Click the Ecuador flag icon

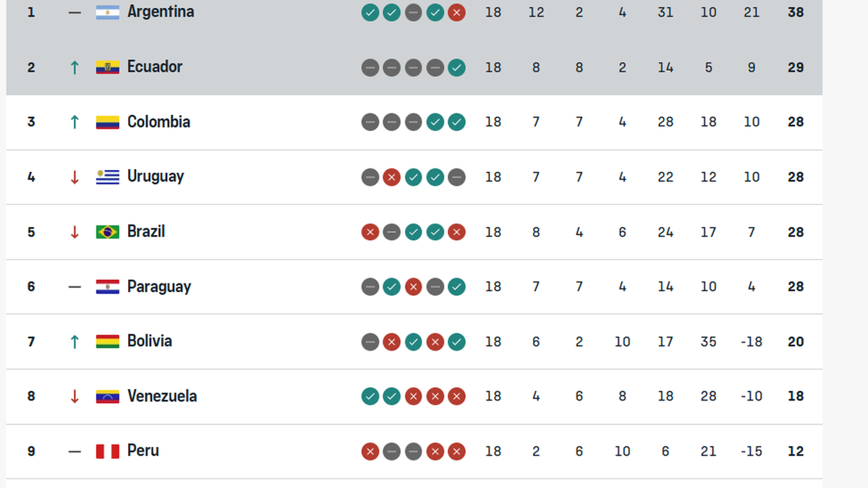tap(107, 67)
